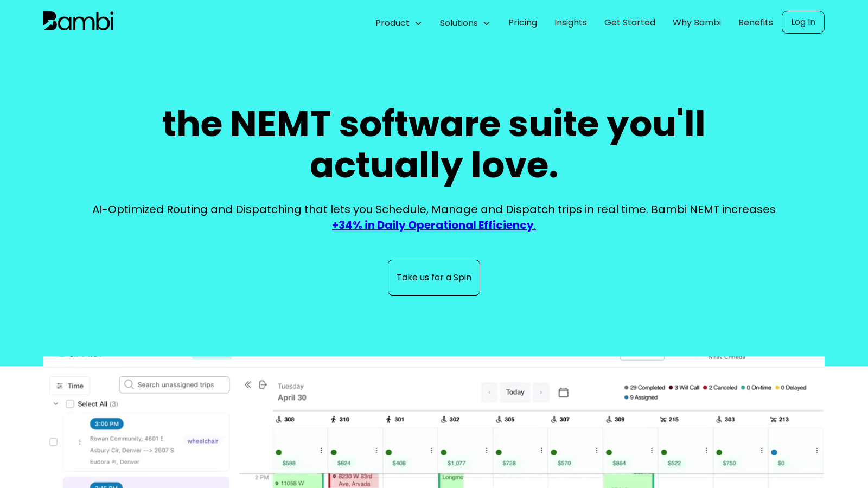
Task: Check the 3:00 PM Rowan Community trip box
Action: [x=53, y=442]
